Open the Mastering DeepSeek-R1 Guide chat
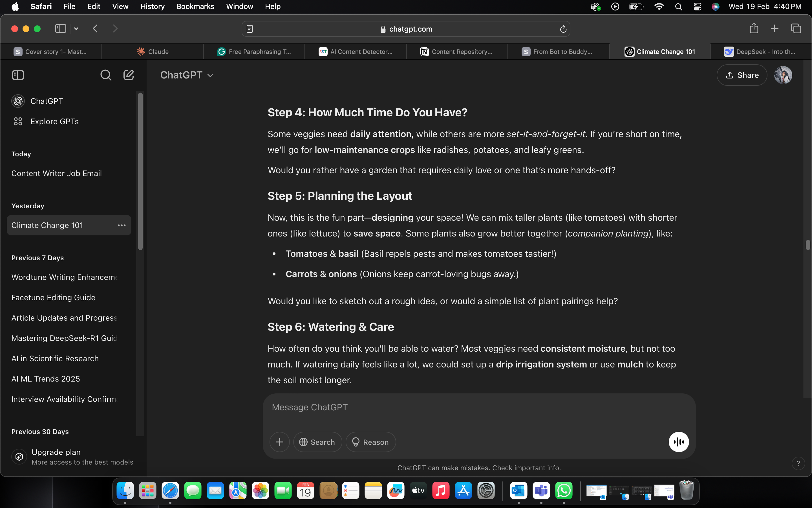The width and height of the screenshot is (812, 508). point(69,338)
